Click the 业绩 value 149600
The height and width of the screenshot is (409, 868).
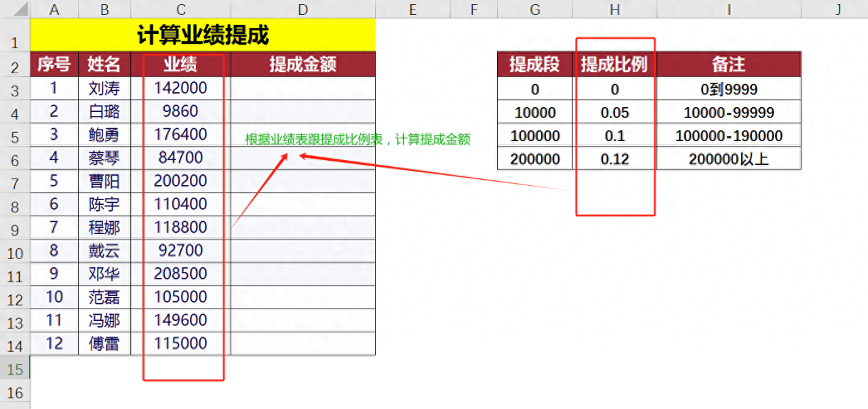click(180, 319)
